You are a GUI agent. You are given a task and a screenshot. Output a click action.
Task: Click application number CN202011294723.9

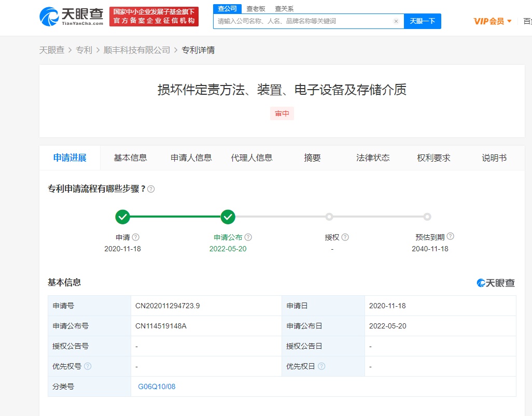167,306
